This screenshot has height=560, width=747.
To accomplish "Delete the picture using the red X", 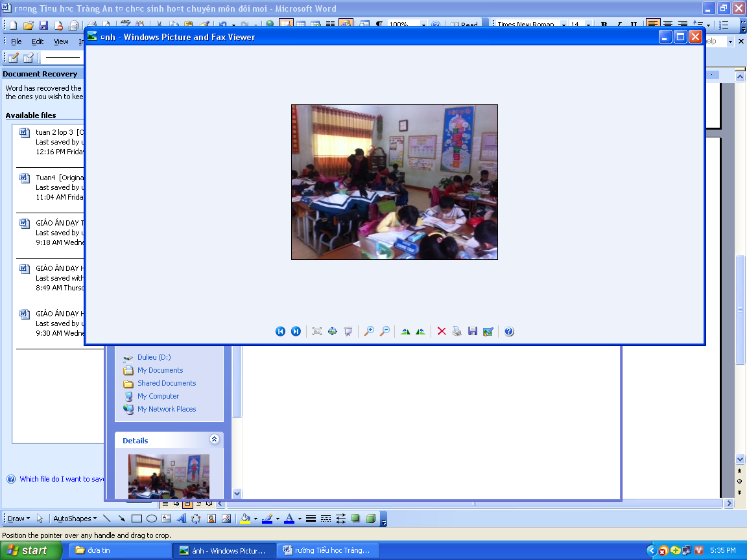I will [442, 331].
